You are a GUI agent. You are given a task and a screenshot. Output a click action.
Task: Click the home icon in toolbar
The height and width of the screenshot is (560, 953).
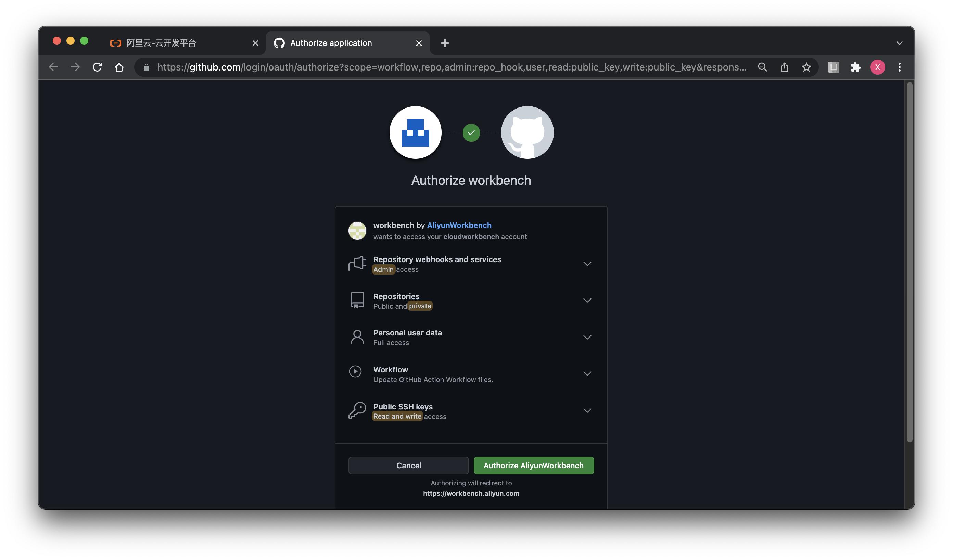tap(119, 67)
